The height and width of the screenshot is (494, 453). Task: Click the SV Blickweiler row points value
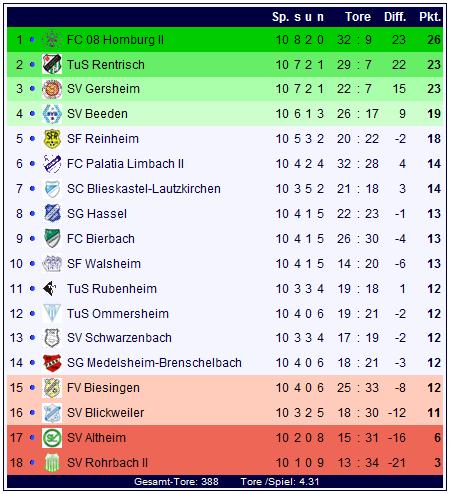tap(434, 413)
